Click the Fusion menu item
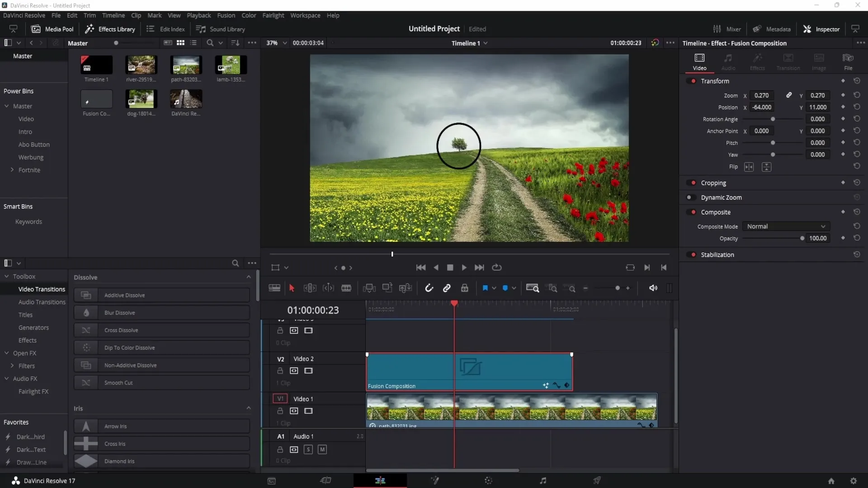 pyautogui.click(x=225, y=15)
